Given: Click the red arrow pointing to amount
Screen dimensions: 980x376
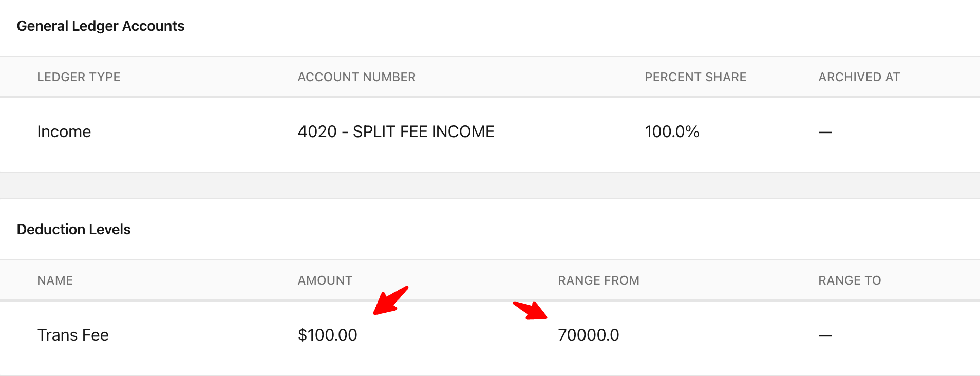Looking at the screenshot, I should (390, 300).
